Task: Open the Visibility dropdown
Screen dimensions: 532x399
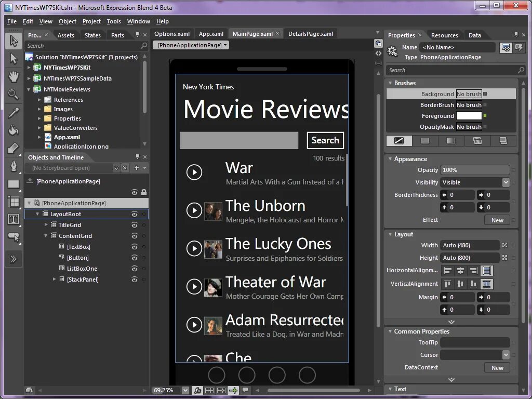Action: [x=506, y=182]
